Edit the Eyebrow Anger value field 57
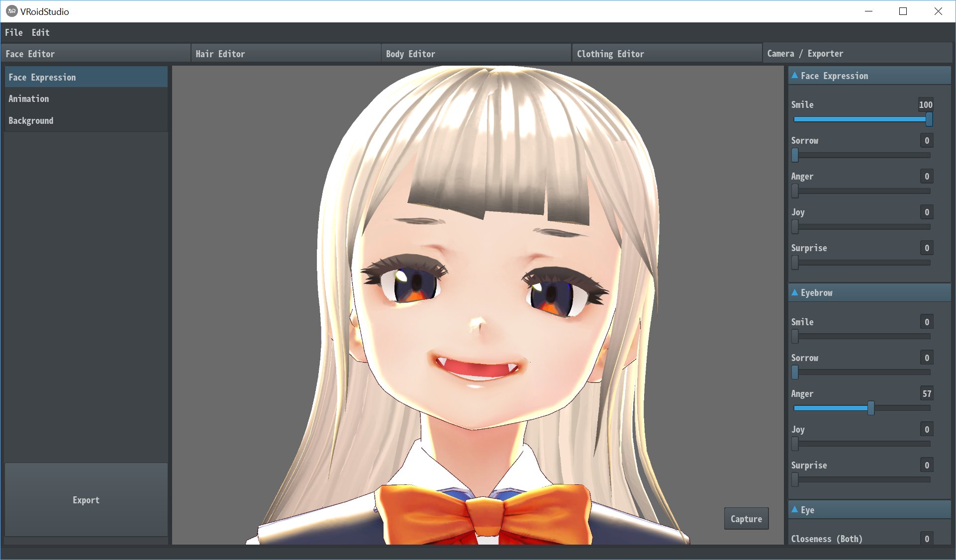 click(926, 393)
